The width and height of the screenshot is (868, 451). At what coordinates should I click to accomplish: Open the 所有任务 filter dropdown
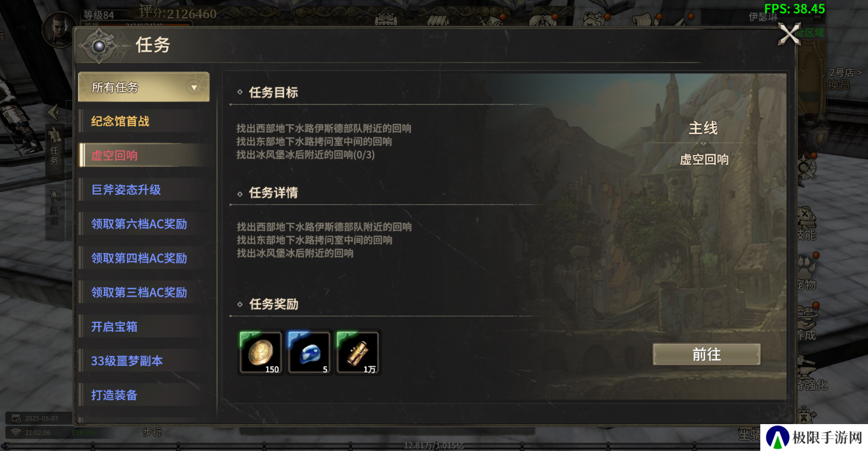point(144,87)
